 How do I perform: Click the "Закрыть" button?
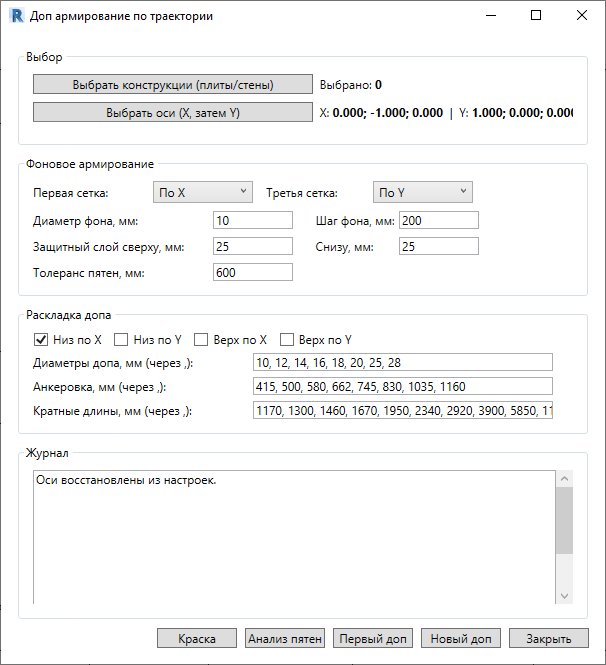[x=549, y=638]
